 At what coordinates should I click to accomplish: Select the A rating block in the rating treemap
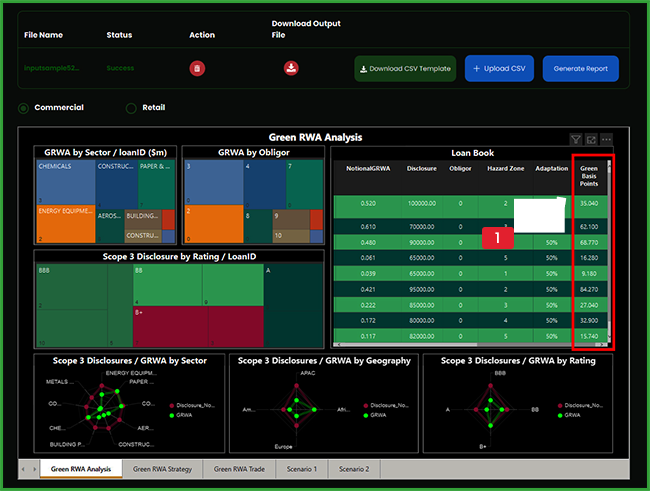(x=293, y=305)
